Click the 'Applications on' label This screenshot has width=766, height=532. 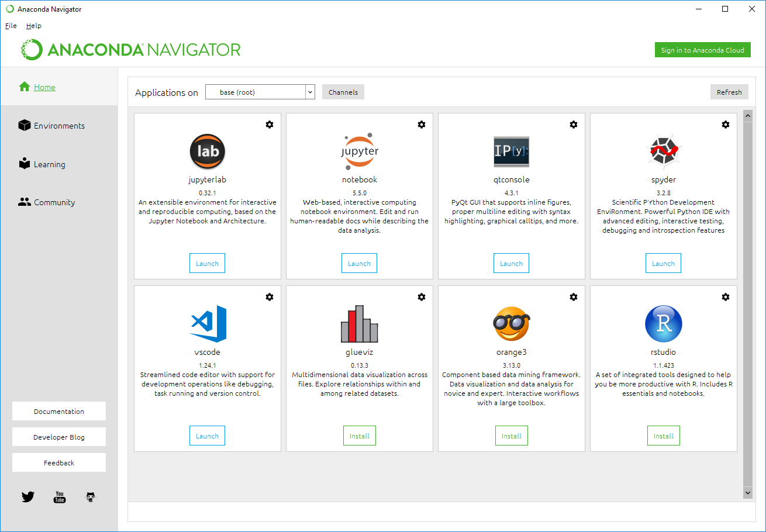click(x=167, y=92)
